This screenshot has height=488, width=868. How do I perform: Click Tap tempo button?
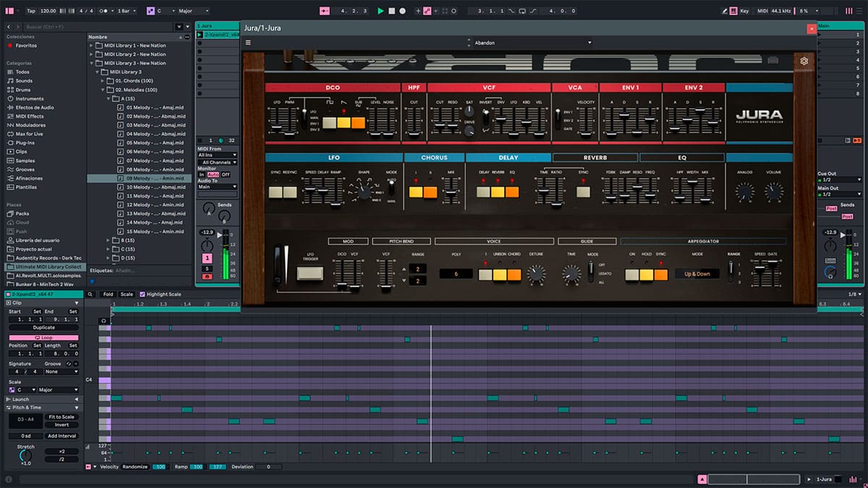pyautogui.click(x=31, y=11)
